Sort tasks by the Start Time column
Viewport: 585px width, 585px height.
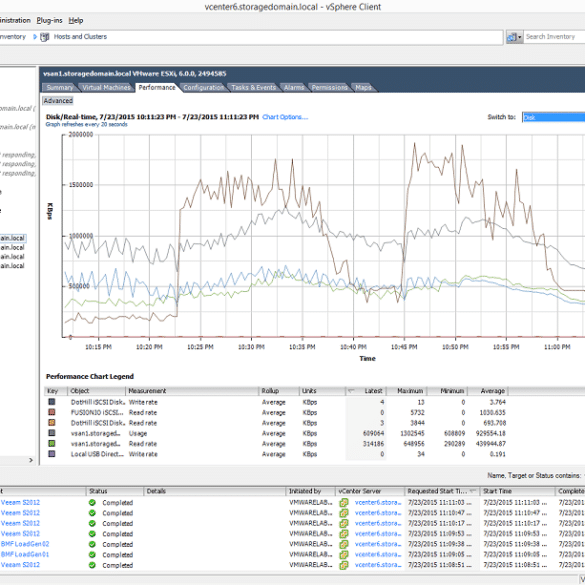point(517,491)
